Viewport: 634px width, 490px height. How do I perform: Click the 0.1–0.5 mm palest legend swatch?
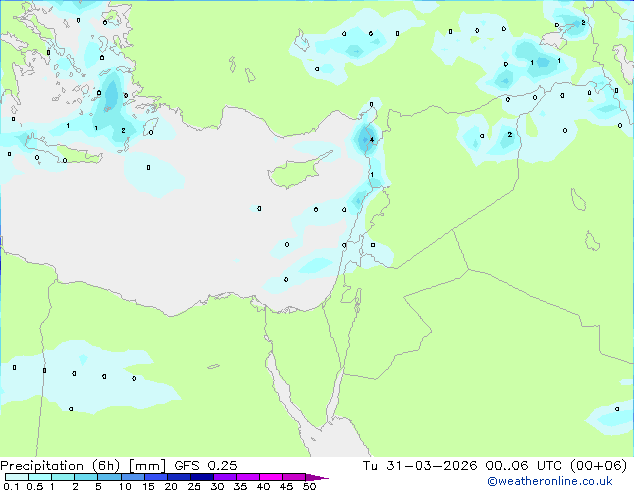pos(17,477)
